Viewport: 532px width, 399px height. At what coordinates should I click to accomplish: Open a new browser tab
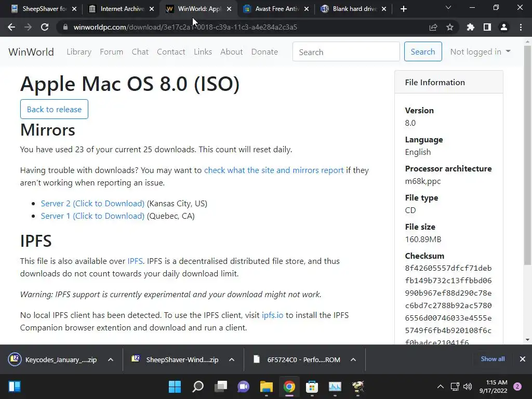[x=403, y=9]
